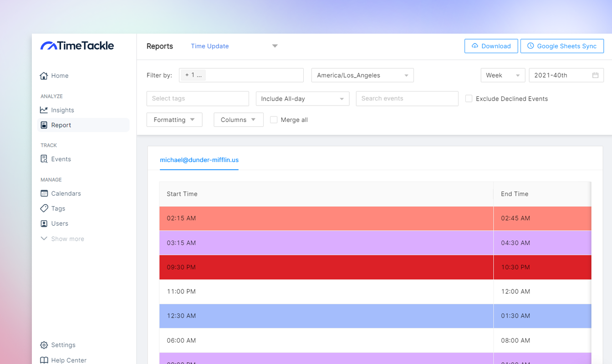
Task: Click the + 1 ... filter chip
Action: [x=193, y=75]
